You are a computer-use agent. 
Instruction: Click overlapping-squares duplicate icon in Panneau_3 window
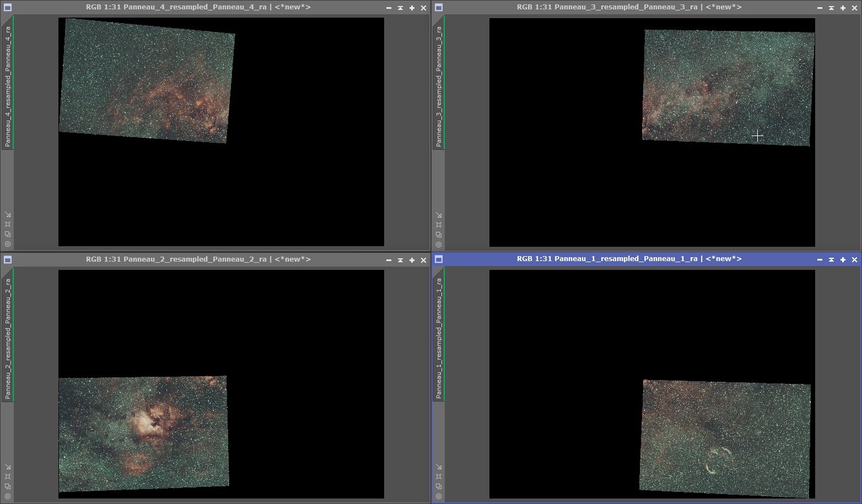439,234
